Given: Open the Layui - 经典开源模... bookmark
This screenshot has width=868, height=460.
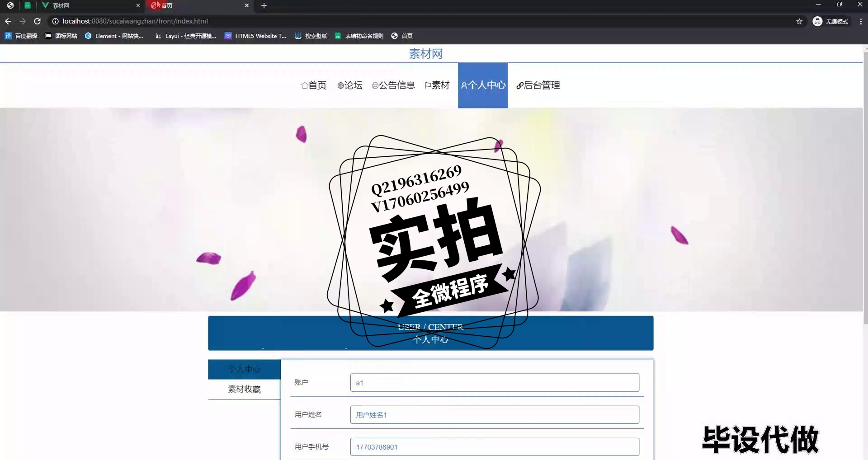Looking at the screenshot, I should 185,36.
